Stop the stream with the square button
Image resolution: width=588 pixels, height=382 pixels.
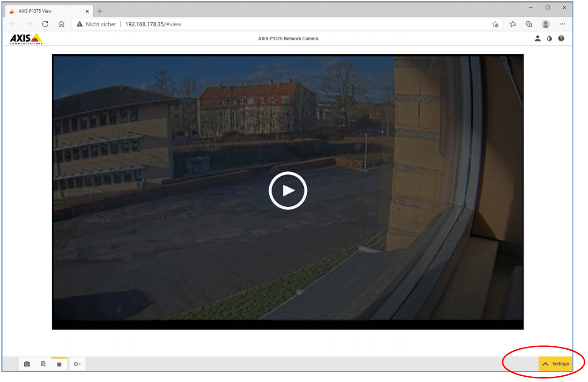point(59,364)
